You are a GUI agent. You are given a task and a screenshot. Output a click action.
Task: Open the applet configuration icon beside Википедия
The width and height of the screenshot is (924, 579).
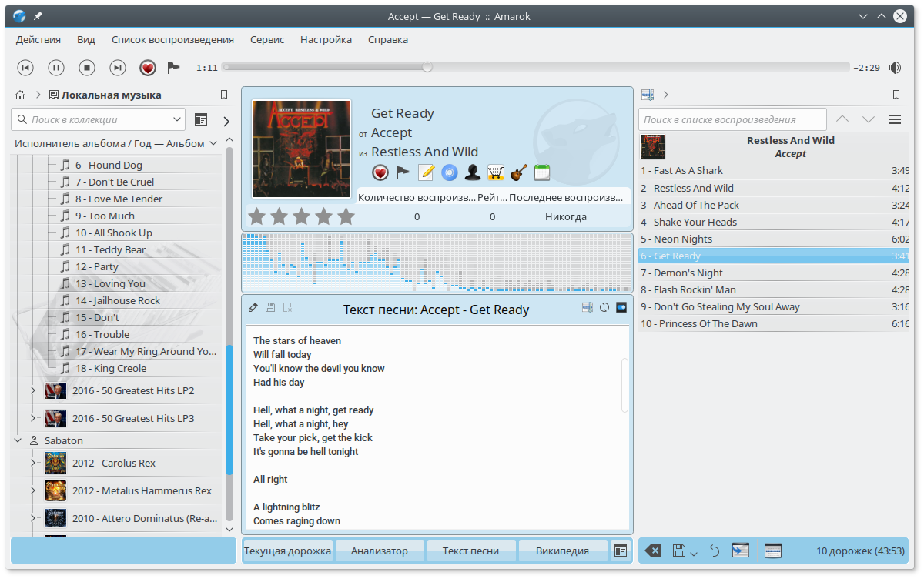click(x=621, y=551)
